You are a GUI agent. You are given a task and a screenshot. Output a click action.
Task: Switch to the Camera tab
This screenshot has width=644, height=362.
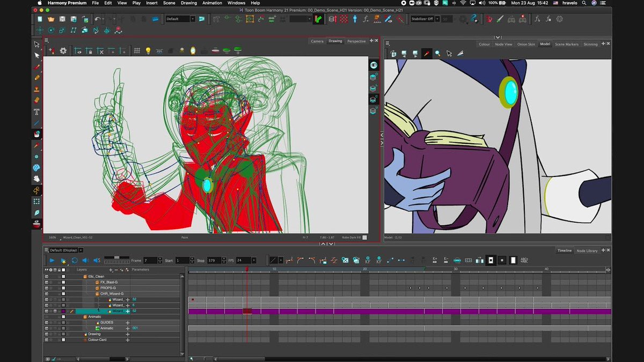[317, 41]
